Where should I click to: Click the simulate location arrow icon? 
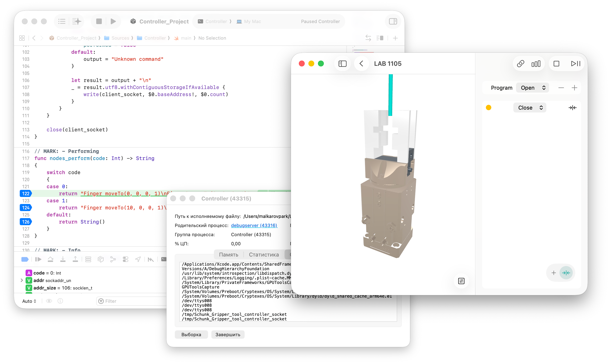[x=138, y=259]
